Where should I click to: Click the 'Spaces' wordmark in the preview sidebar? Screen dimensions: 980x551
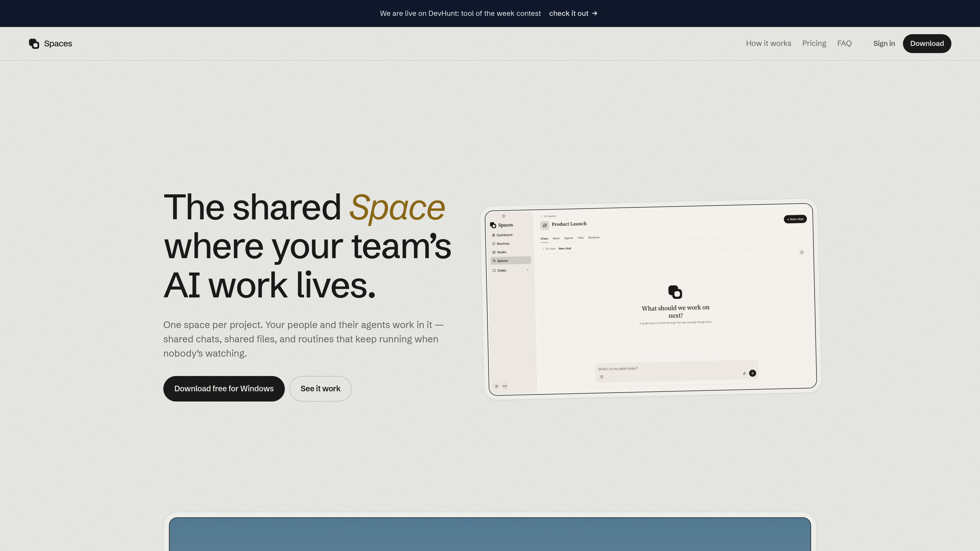[506, 225]
